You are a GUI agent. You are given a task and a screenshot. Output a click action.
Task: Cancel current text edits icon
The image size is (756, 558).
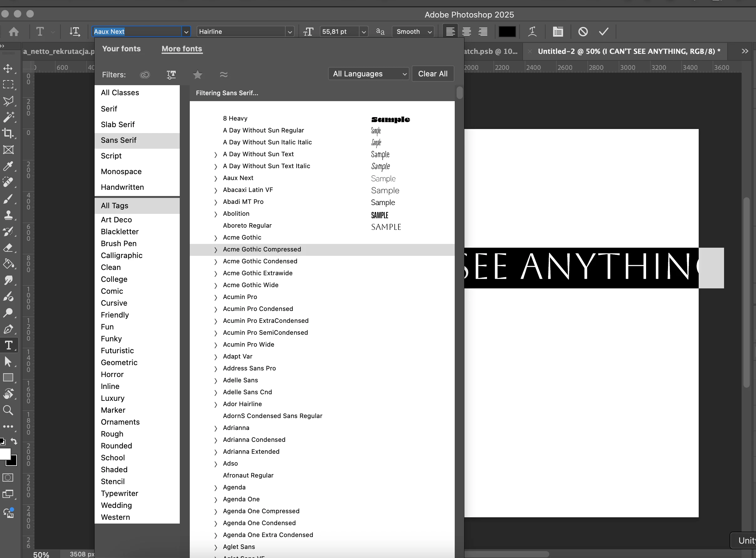[583, 31]
